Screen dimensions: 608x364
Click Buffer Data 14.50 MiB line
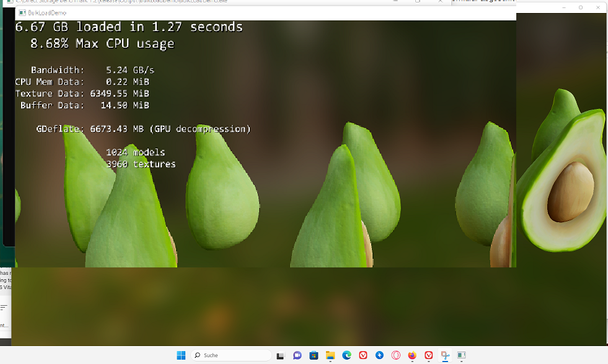point(85,105)
